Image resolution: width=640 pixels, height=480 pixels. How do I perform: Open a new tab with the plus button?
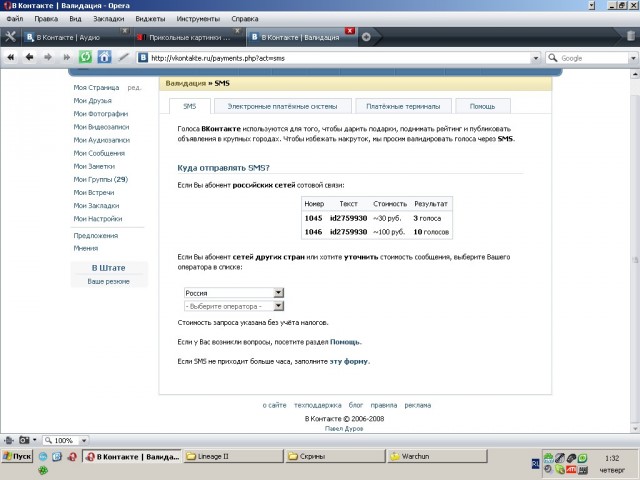pos(366,37)
